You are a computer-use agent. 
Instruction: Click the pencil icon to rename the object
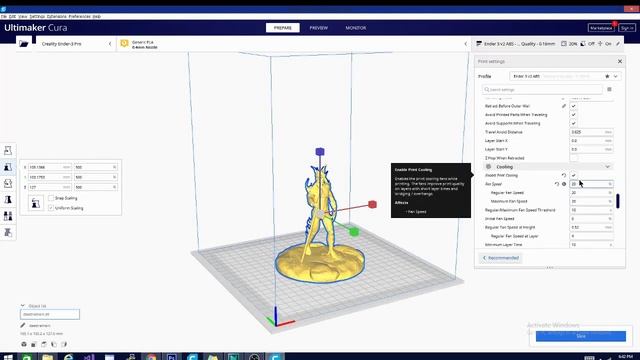tap(23, 325)
